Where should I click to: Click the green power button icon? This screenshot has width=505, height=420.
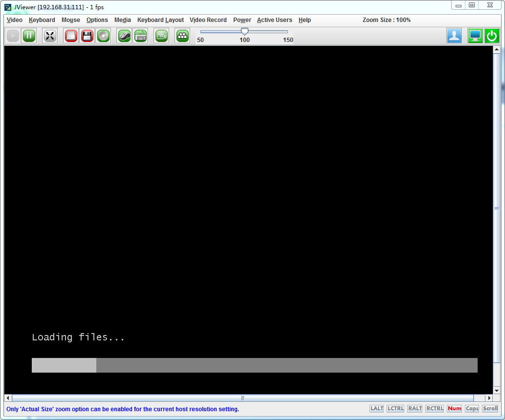(491, 36)
